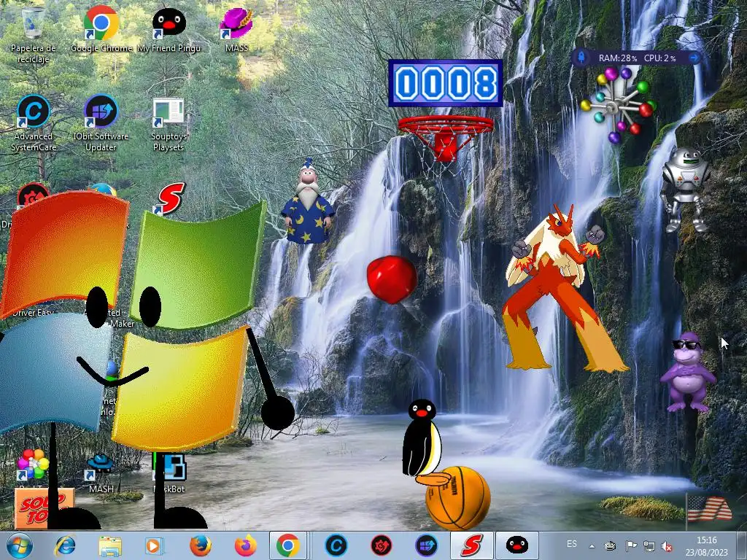The height and width of the screenshot is (560, 747).
Task: Launch the My Friend Pingu desktop shortcut
Action: pyautogui.click(x=169, y=28)
